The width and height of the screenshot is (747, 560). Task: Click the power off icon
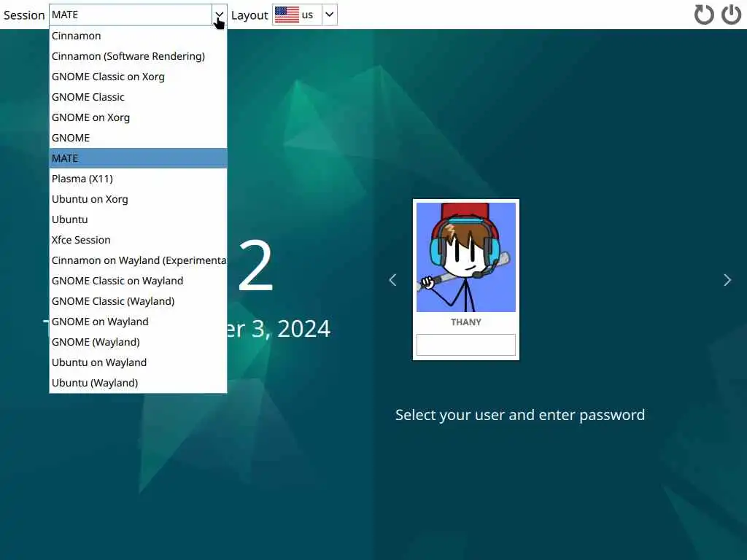tap(731, 15)
